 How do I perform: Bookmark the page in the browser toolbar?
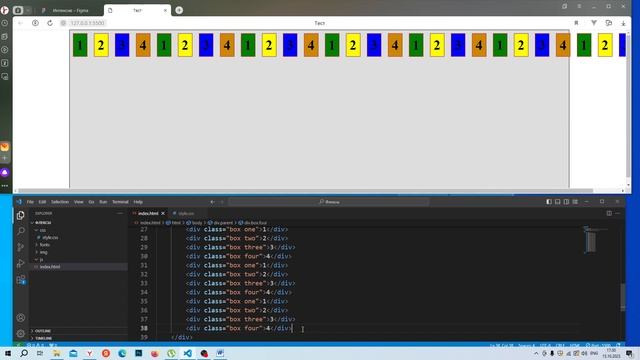coord(576,23)
